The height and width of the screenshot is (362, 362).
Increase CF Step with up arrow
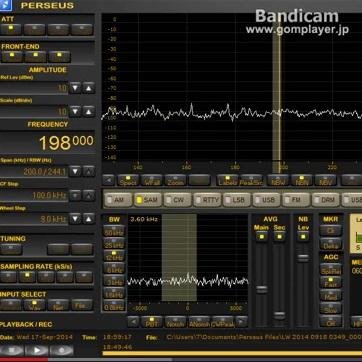pos(89,195)
